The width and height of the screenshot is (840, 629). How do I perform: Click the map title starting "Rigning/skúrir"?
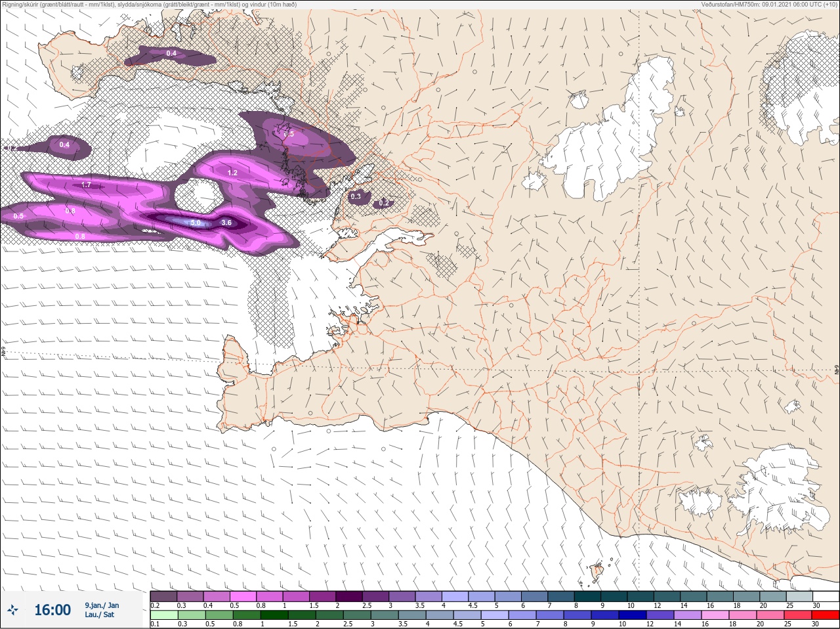tap(150, 5)
